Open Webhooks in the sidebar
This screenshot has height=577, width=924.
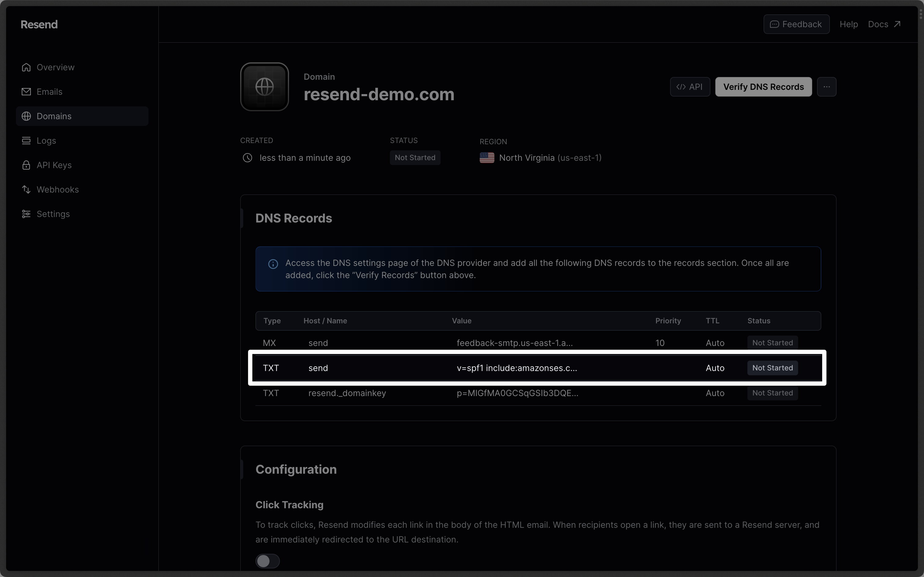(82, 189)
